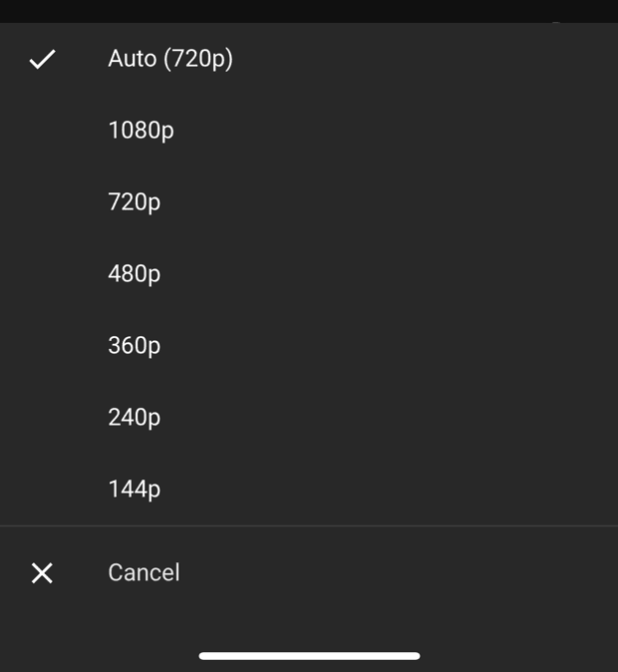618x672 pixels.
Task: Keep the currently checked Auto setting
Action: [x=170, y=59]
